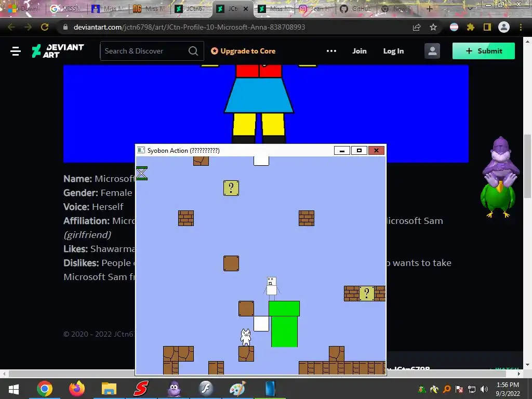
Task: Click the yellow question block near the top in Syobon Action
Action: pyautogui.click(x=231, y=188)
